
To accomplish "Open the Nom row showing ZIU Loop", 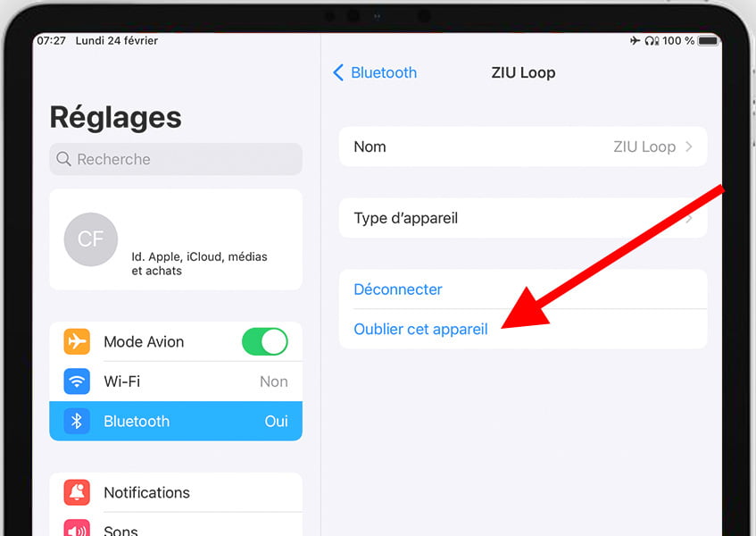I will [x=523, y=147].
